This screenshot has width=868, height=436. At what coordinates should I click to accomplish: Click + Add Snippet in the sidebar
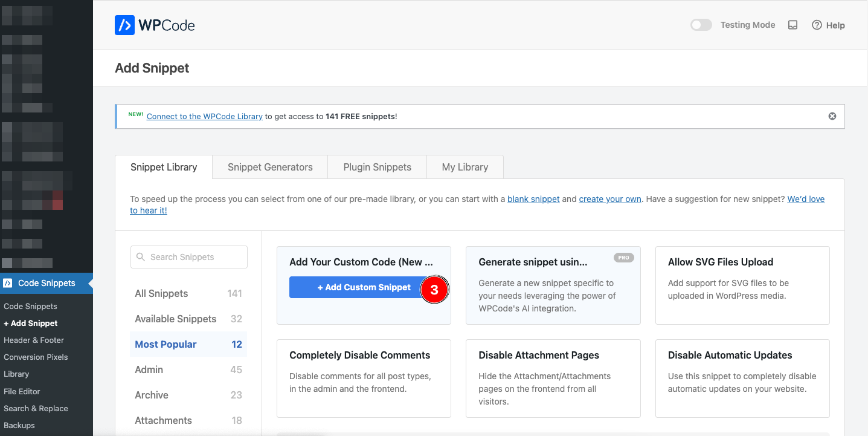31,323
